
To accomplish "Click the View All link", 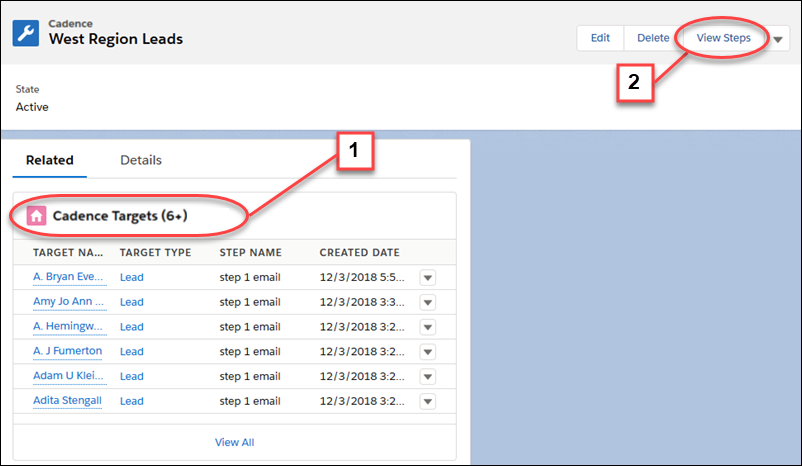I will tap(234, 442).
